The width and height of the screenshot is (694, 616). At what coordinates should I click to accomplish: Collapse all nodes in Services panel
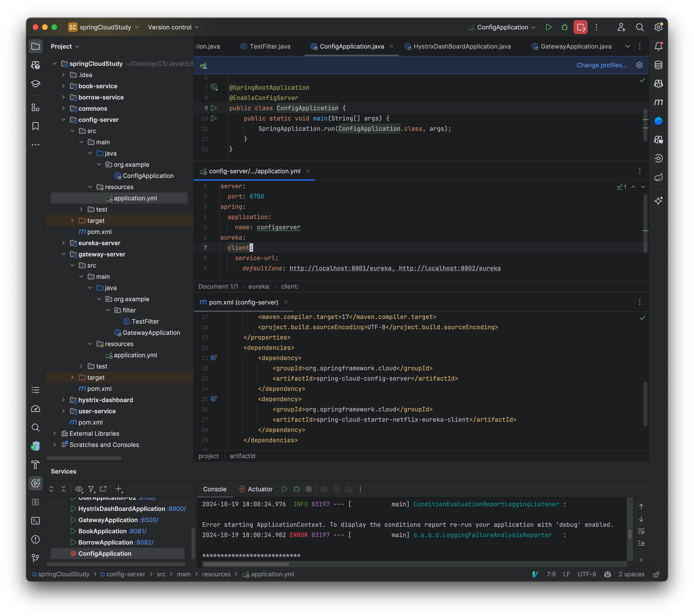click(x=64, y=489)
